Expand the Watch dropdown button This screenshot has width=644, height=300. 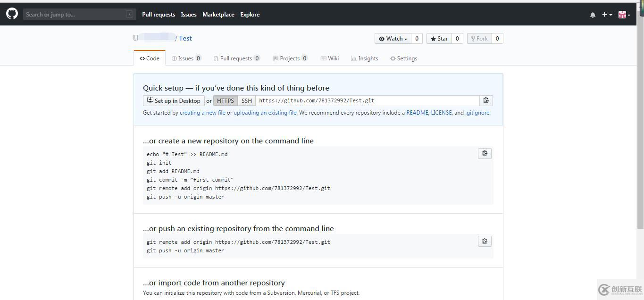(x=393, y=39)
